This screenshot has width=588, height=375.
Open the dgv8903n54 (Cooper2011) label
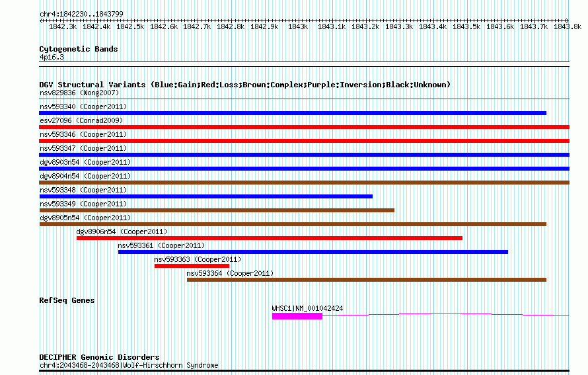(x=85, y=162)
